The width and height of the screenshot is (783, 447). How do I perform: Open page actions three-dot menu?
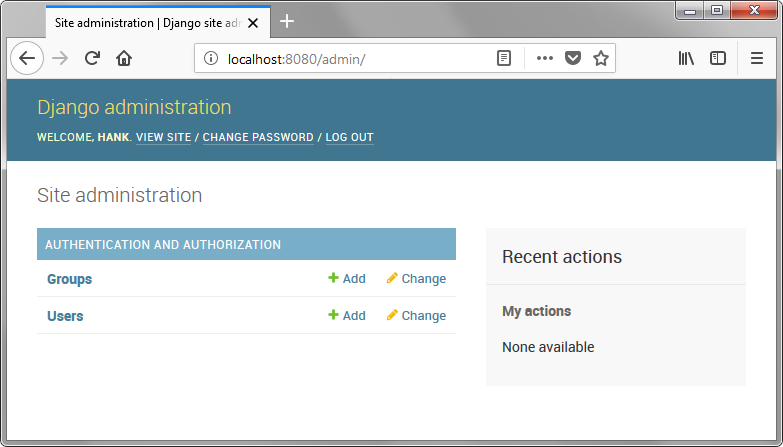(544, 58)
